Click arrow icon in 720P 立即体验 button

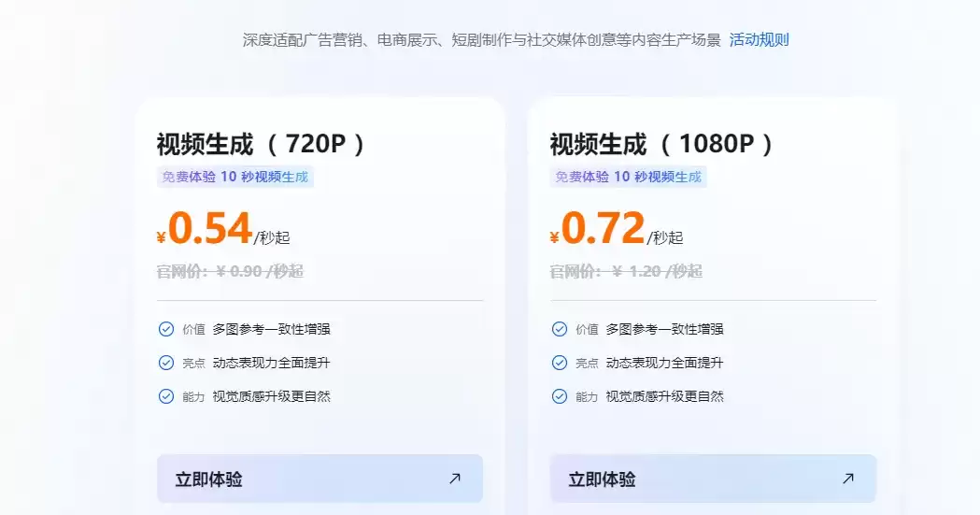pos(455,479)
